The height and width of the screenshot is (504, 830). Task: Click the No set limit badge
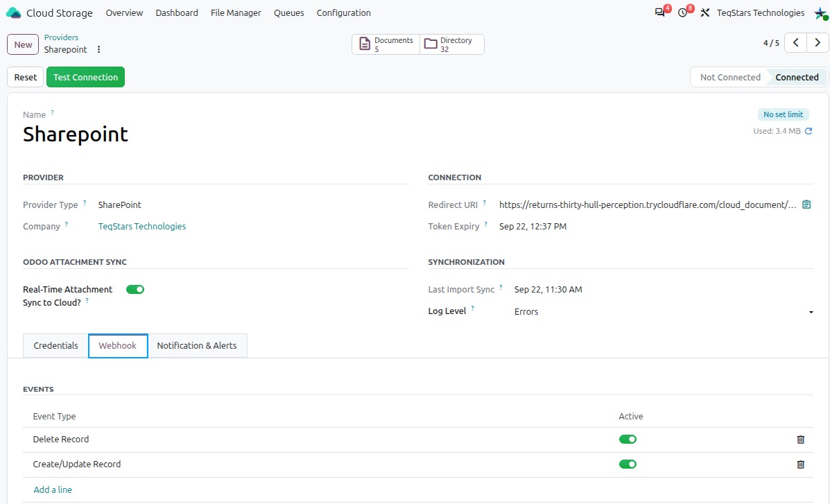(784, 114)
